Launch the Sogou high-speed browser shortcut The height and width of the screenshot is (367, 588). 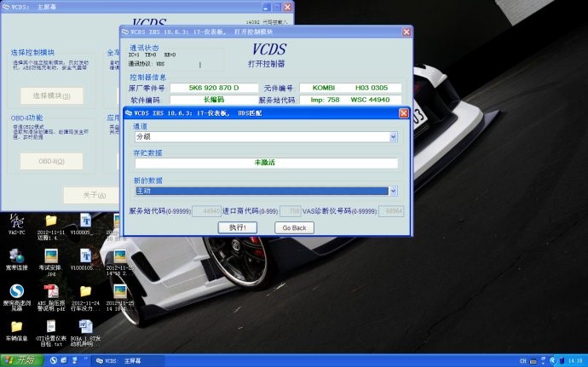click(x=16, y=297)
